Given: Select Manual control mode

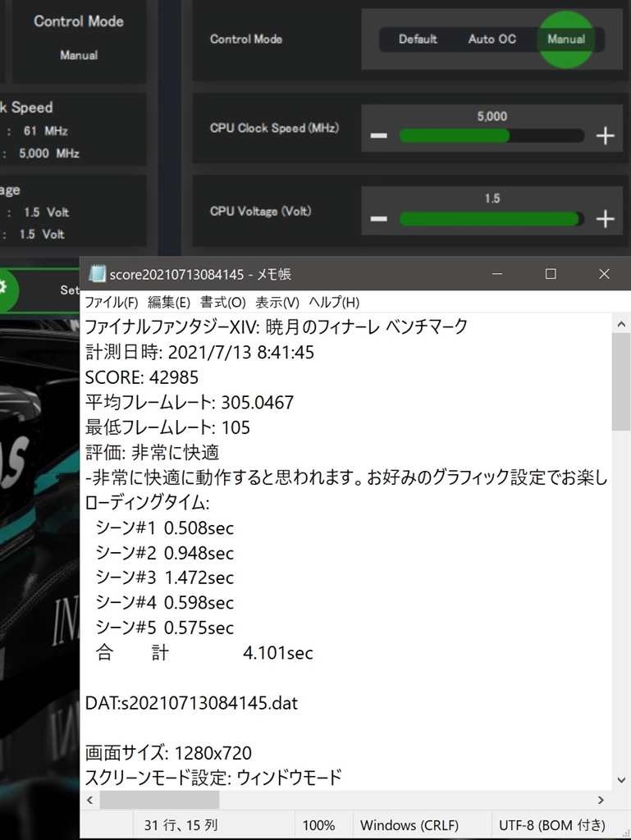Looking at the screenshot, I should [x=565, y=39].
